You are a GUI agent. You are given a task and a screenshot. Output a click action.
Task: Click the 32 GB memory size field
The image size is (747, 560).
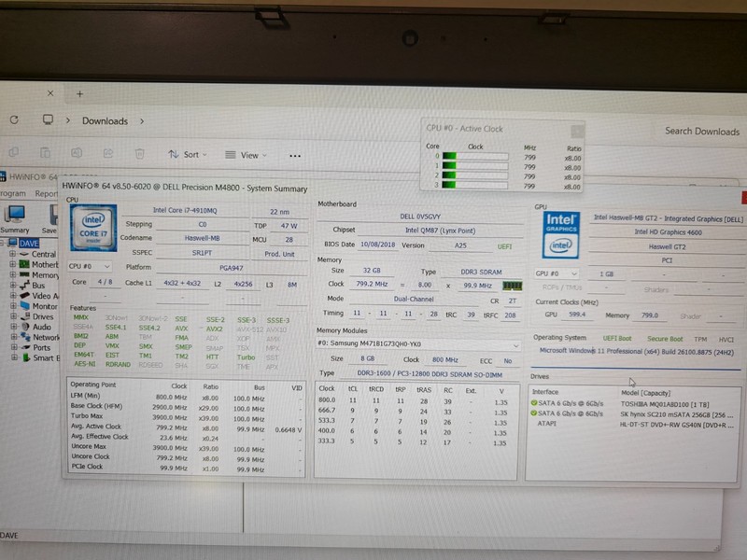pyautogui.click(x=372, y=271)
